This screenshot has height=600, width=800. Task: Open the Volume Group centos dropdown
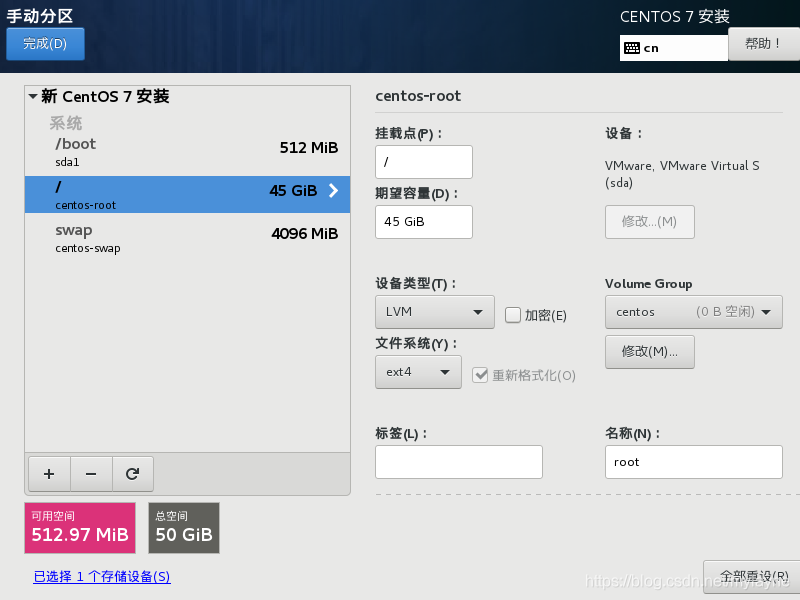point(693,312)
